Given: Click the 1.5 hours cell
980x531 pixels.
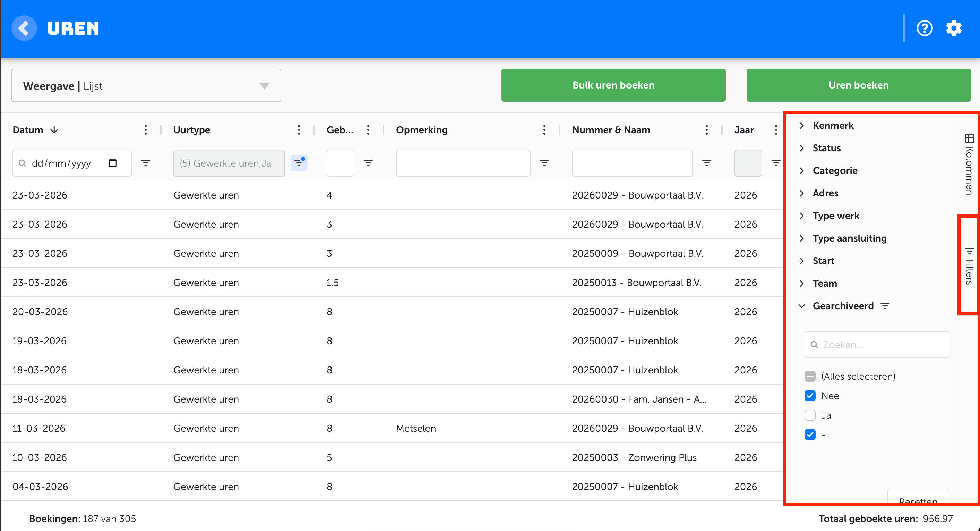Looking at the screenshot, I should pos(333,283).
